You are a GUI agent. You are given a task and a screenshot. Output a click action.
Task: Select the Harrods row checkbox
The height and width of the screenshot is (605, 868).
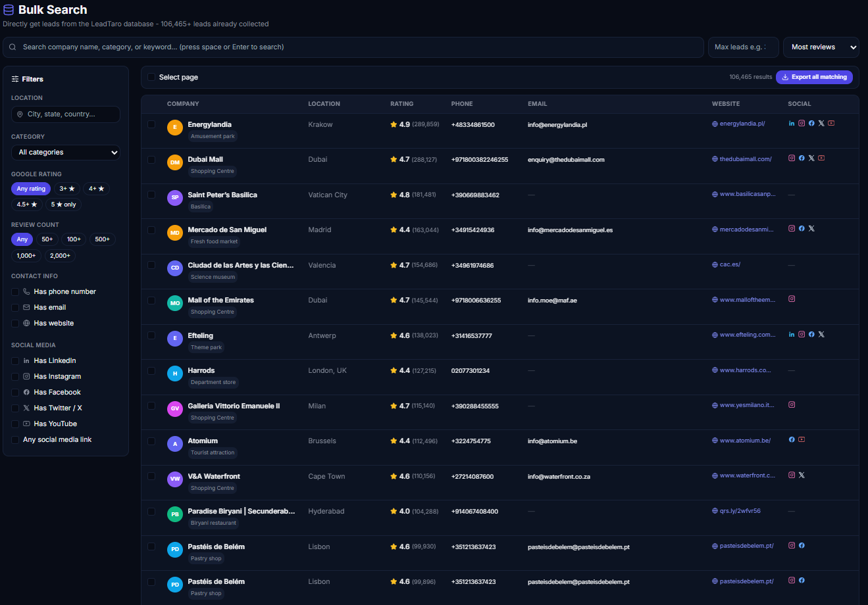coord(151,371)
